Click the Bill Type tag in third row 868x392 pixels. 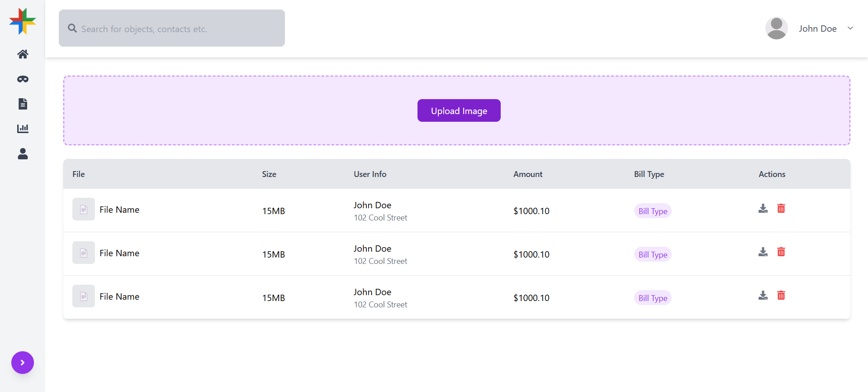652,298
